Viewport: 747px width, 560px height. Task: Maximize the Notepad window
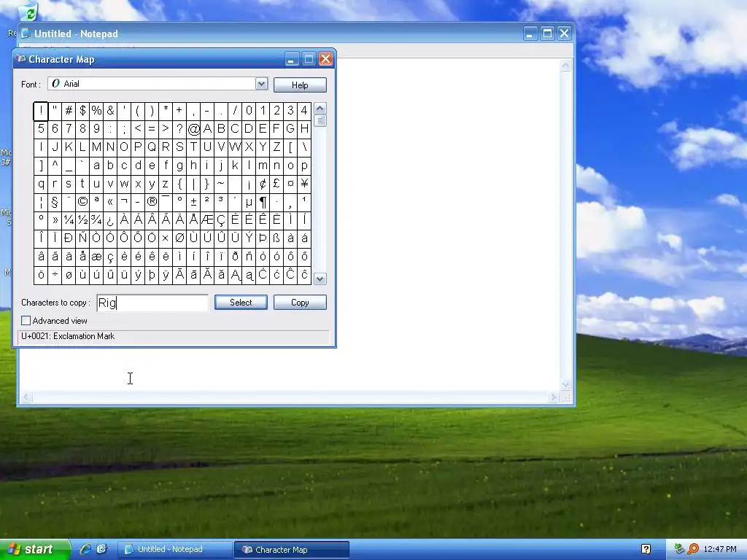point(547,34)
